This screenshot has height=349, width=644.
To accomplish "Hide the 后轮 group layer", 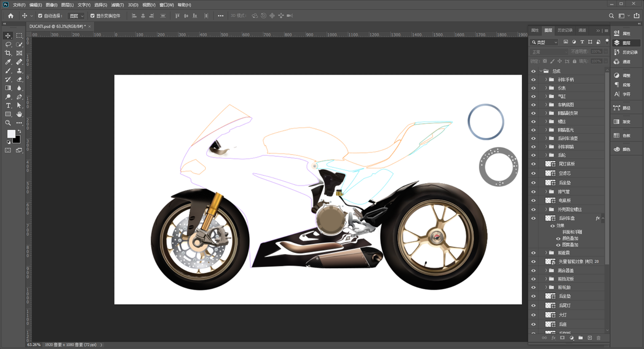I will point(534,155).
